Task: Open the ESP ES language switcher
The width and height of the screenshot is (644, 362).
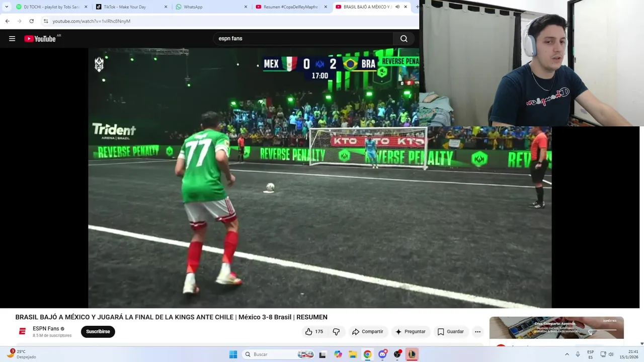Action: click(x=591, y=354)
